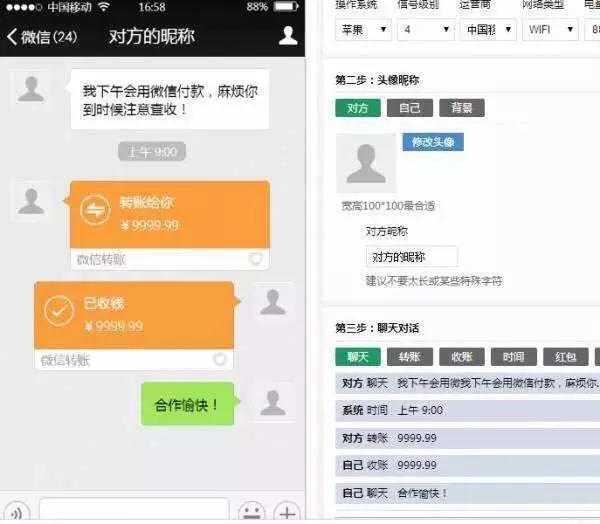Select the row 自己 聊天 合作愉快
Image resolution: width=600 pixels, height=524 pixels.
coord(468,493)
